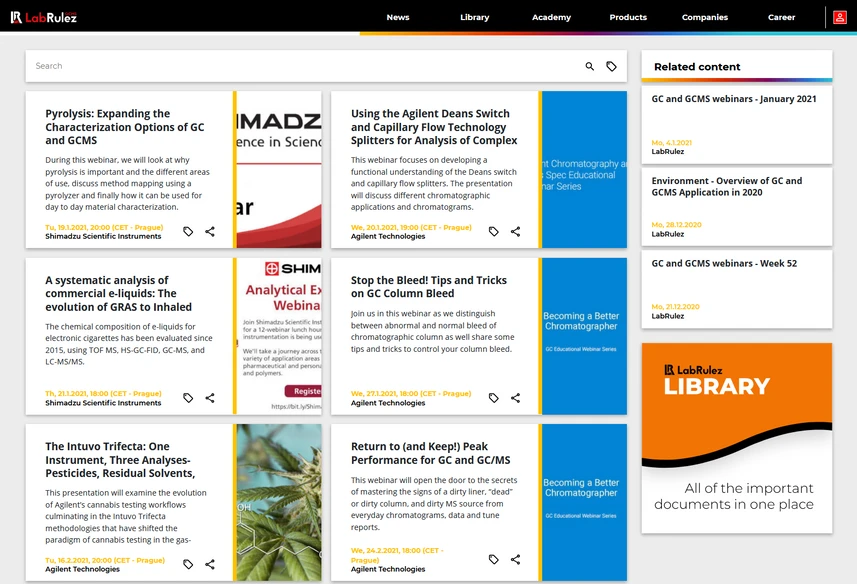The height and width of the screenshot is (584, 857).
Task: Click the date Th, 21.1.2021, 18:00
Action: (103, 393)
